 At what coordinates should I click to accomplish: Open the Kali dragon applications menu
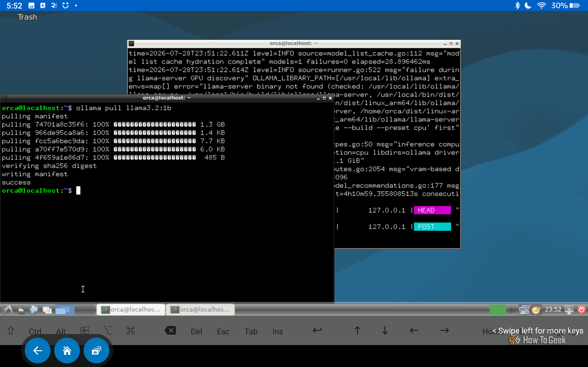pyautogui.click(x=7, y=309)
